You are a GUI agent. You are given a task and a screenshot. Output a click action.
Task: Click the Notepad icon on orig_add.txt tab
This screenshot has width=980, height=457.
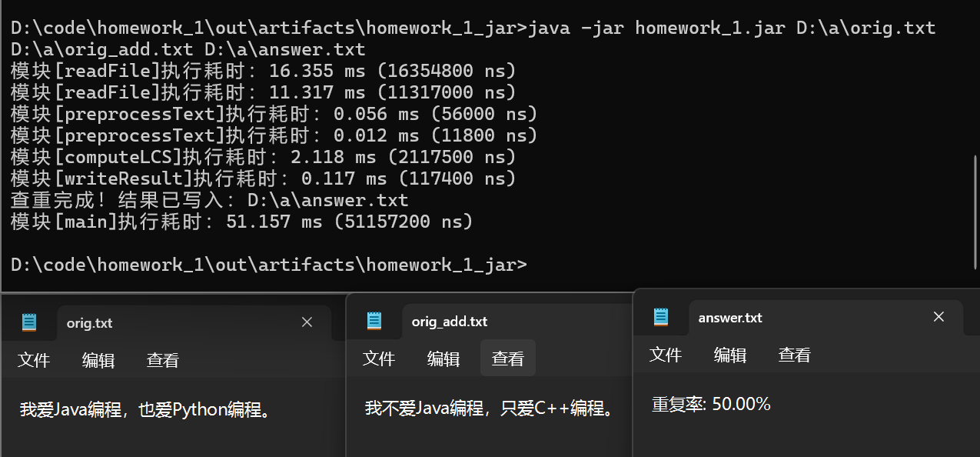pyautogui.click(x=374, y=321)
